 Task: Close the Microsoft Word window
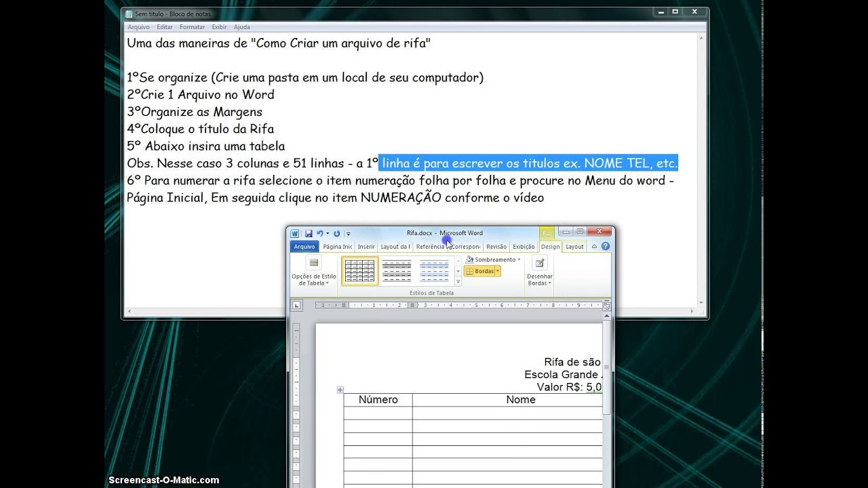pos(599,231)
